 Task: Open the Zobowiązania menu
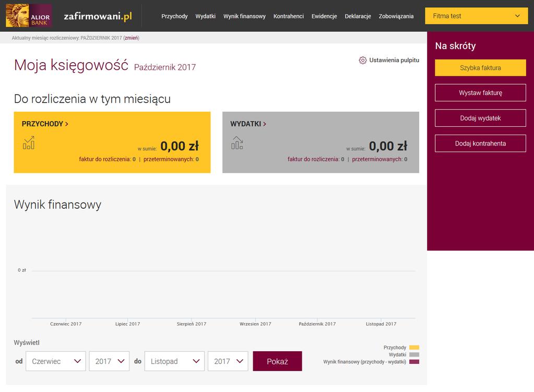396,16
